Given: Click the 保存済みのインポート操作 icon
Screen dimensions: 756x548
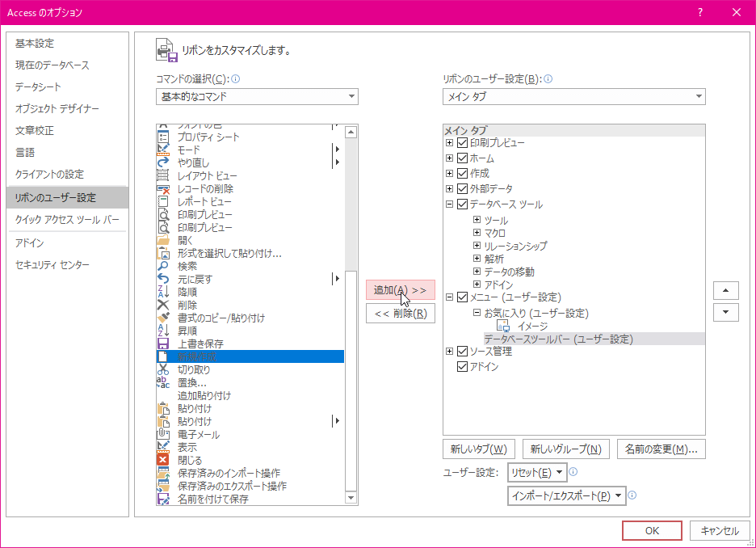Looking at the screenshot, I should pos(163,473).
